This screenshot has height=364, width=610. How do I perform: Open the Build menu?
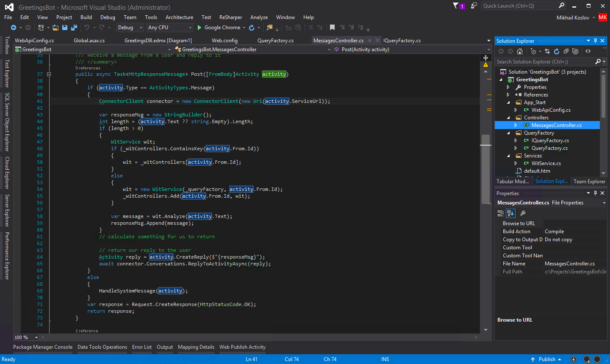[86, 17]
